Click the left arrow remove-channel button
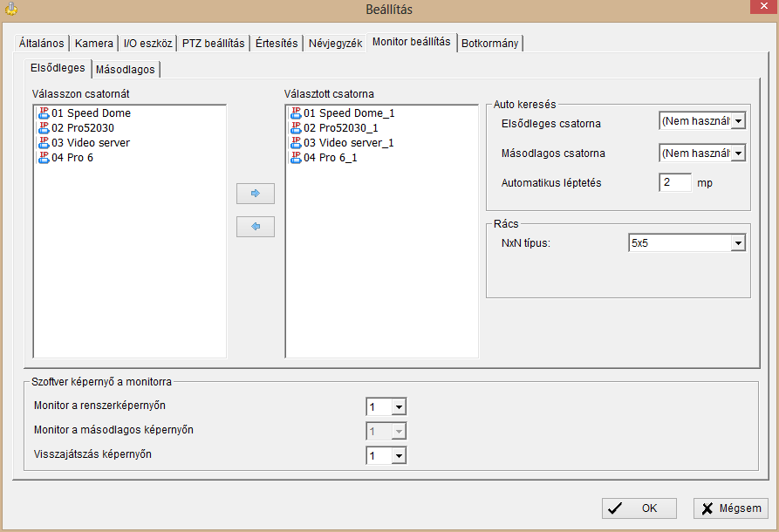The image size is (779, 532). (x=256, y=227)
